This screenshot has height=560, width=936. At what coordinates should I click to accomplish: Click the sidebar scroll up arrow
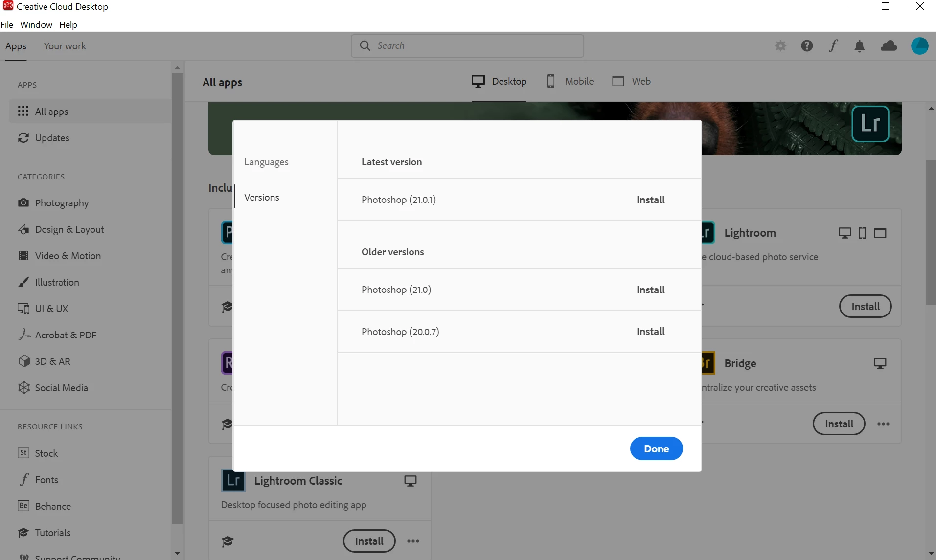[177, 67]
